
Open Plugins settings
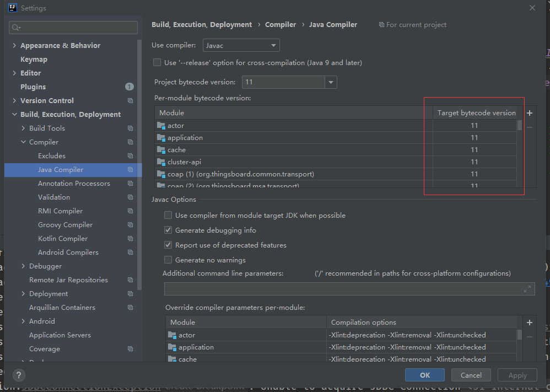tap(33, 87)
